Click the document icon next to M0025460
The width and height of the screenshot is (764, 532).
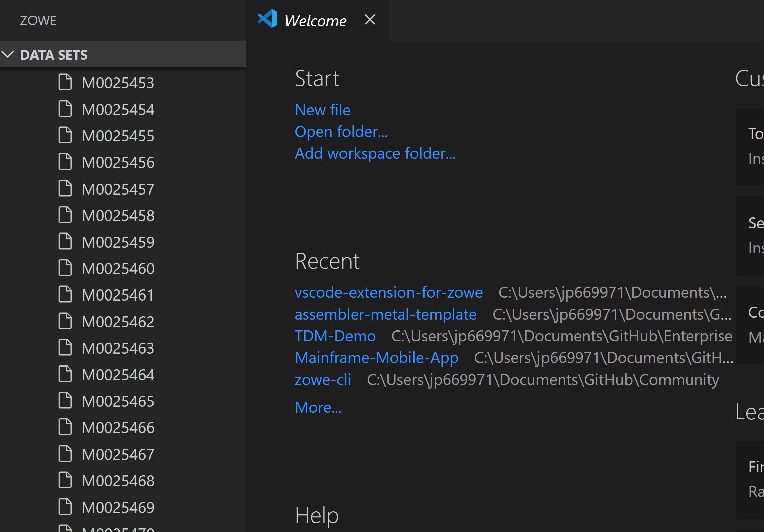[x=65, y=268]
